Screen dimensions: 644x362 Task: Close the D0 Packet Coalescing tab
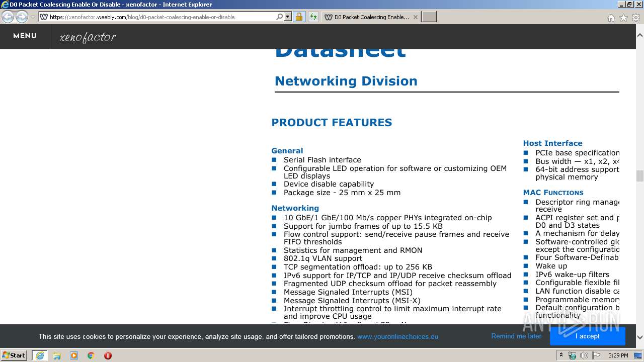415,17
